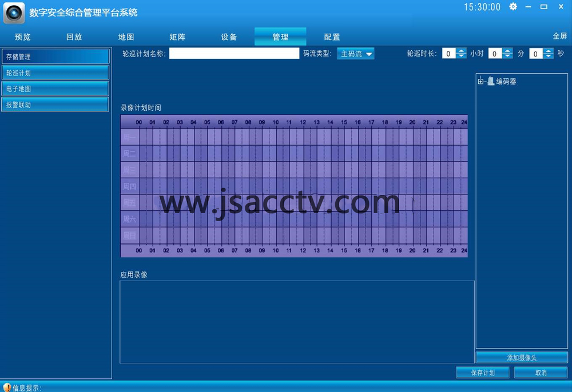Open the 地图 tab
This screenshot has height=392, width=572.
tap(126, 37)
